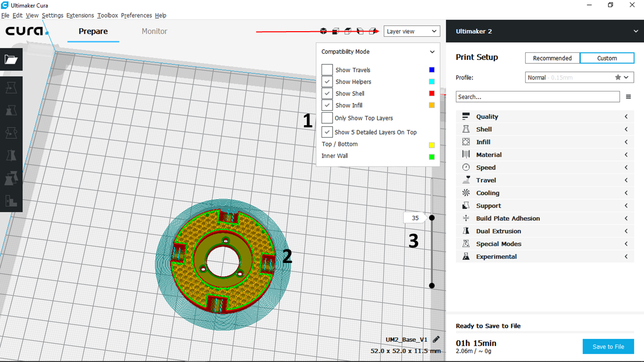Click the blue Show Travels color swatch
The width and height of the screenshot is (644, 362).
432,70
